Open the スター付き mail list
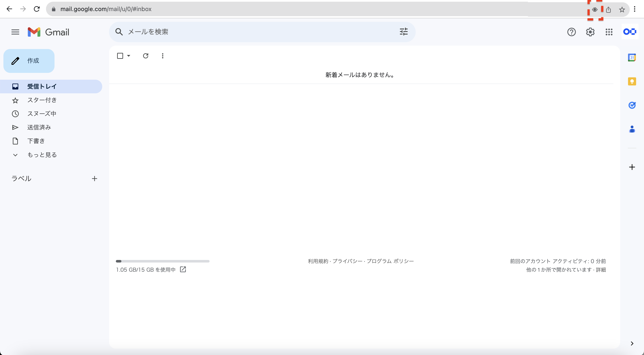 point(42,100)
